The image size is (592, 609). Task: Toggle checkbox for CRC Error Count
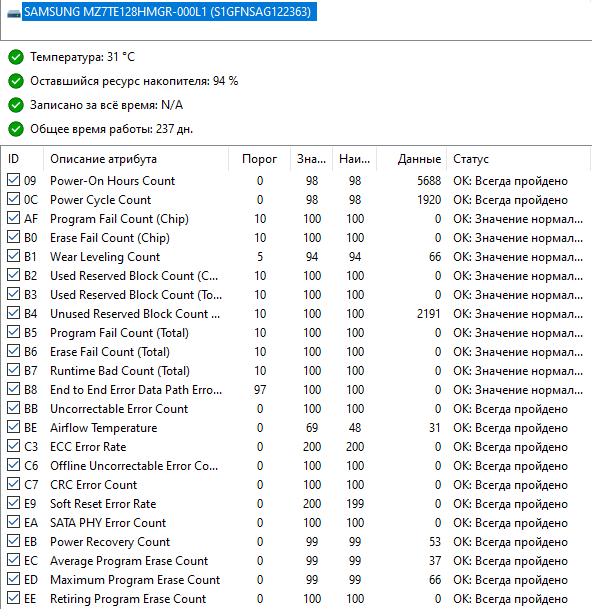(14, 484)
